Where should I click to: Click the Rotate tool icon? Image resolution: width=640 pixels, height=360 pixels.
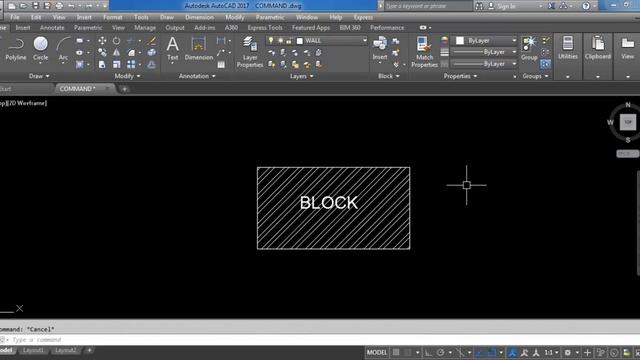point(116,40)
